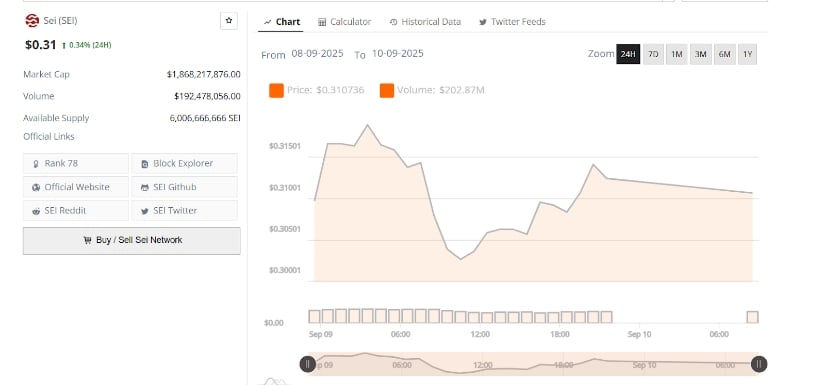Click the To date field 10-09-2025
Image resolution: width=825 pixels, height=385 pixels.
[x=398, y=54]
